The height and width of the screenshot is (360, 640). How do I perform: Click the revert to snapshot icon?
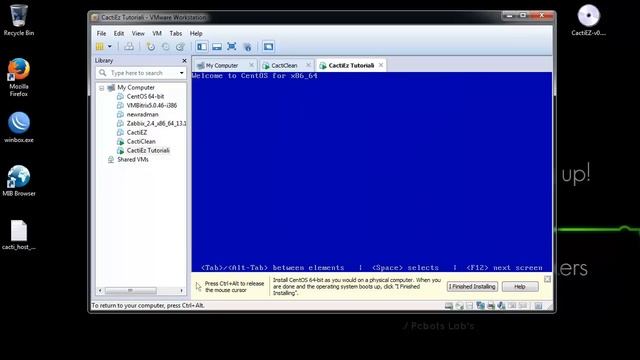point(166,47)
